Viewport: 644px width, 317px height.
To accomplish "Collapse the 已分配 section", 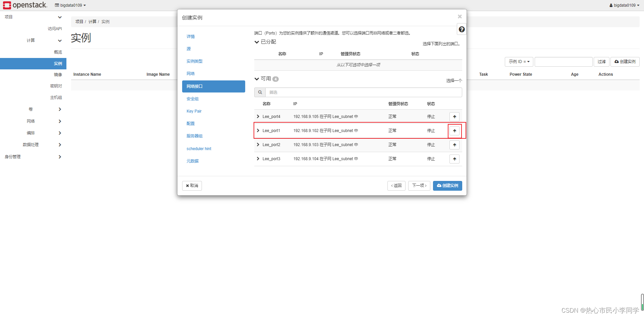I will (x=257, y=42).
